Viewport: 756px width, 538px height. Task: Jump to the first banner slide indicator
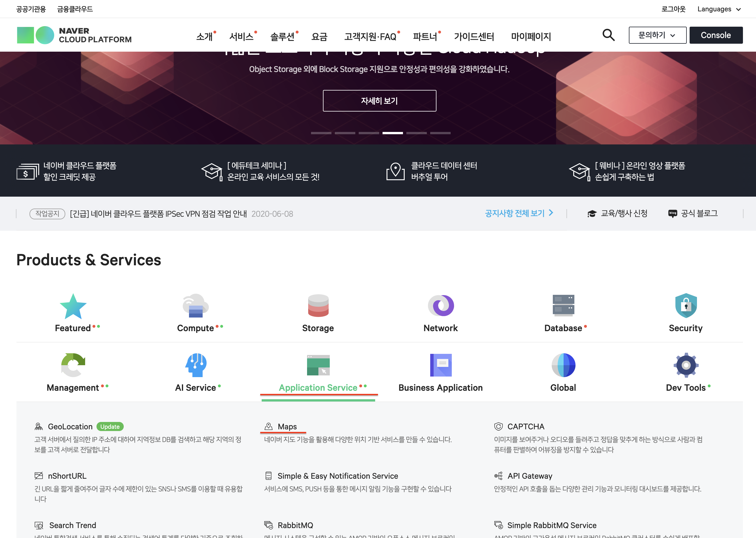point(321,133)
